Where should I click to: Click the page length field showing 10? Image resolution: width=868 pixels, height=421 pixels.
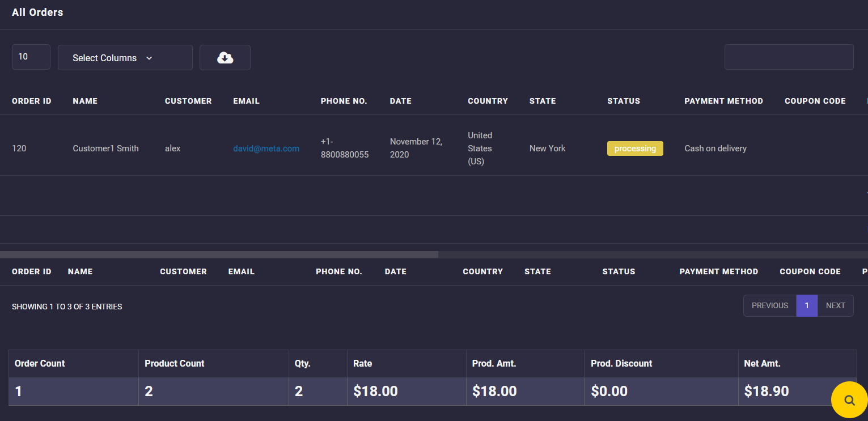coord(31,57)
